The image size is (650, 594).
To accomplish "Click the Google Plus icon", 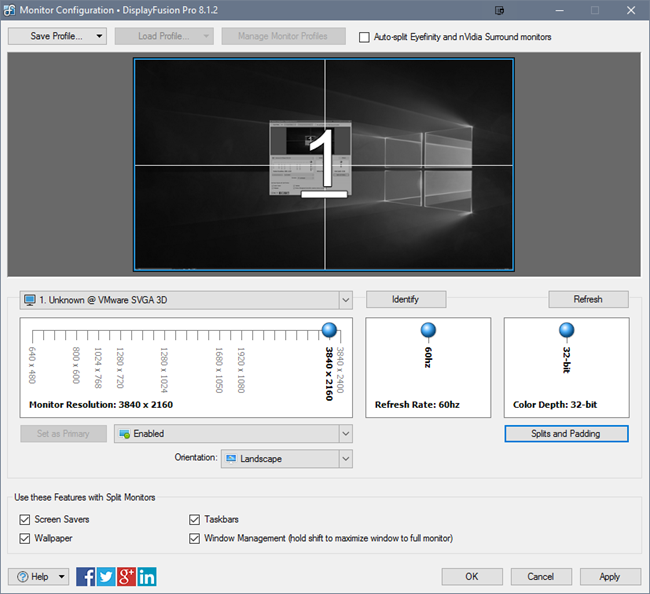I will point(126,577).
